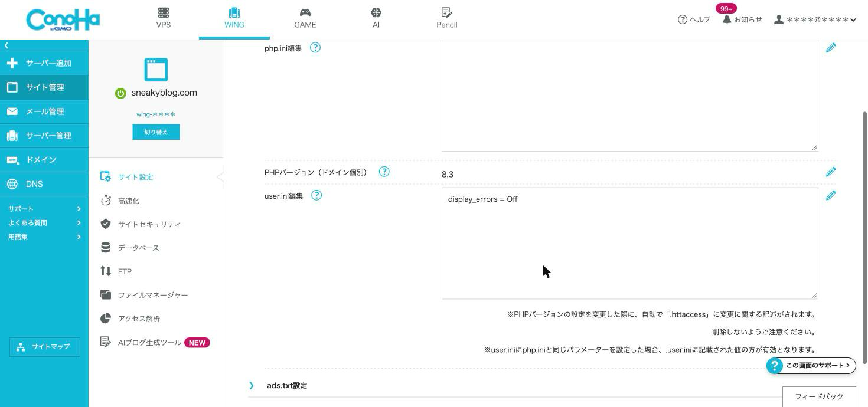Open メール管理 in the sidebar

point(44,111)
